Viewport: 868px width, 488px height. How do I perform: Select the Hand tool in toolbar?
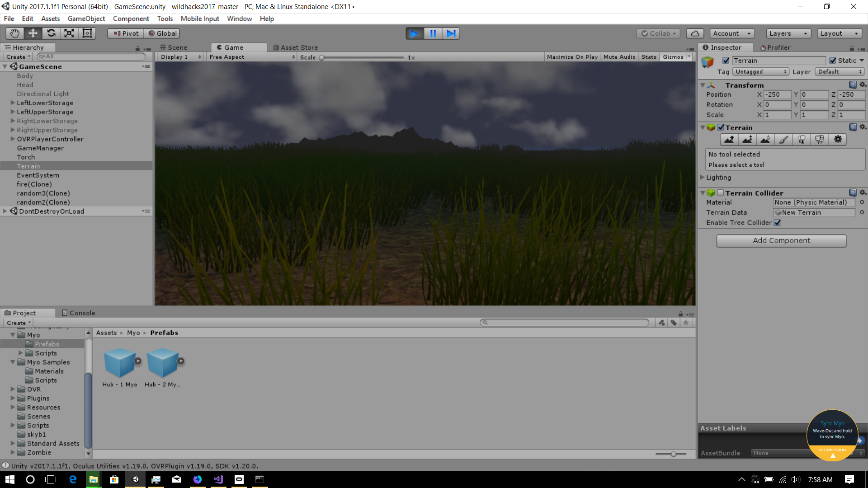pyautogui.click(x=15, y=33)
